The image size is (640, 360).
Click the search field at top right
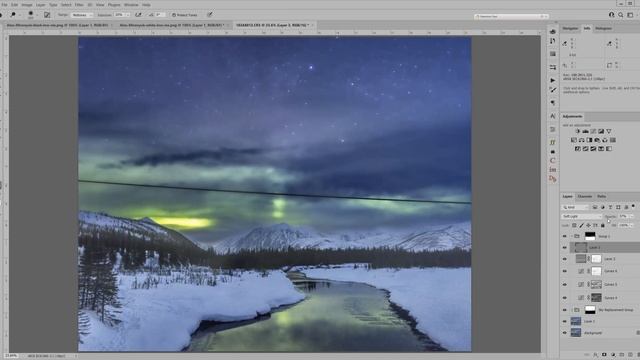[511, 16]
